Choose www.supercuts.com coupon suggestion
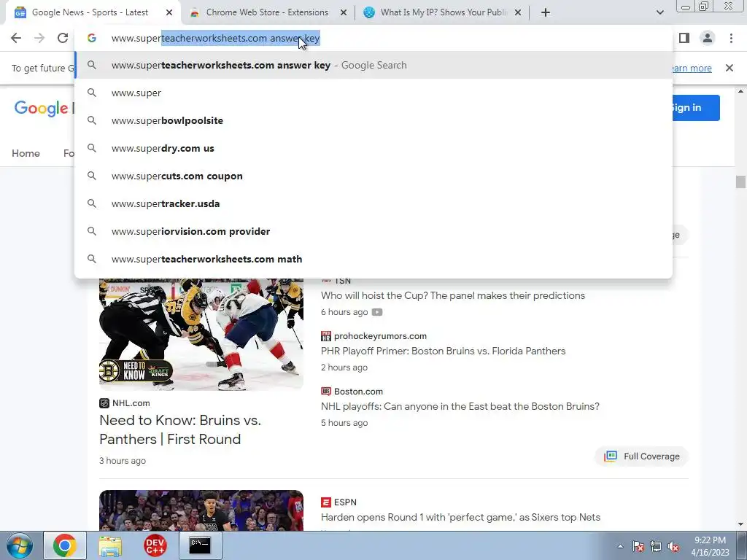The width and height of the screenshot is (747, 560). pos(373,176)
